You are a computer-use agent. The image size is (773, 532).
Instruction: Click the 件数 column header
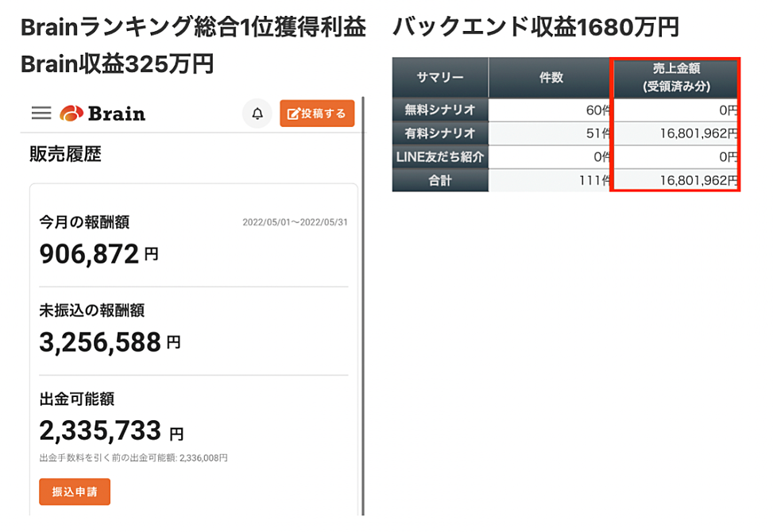(551, 78)
